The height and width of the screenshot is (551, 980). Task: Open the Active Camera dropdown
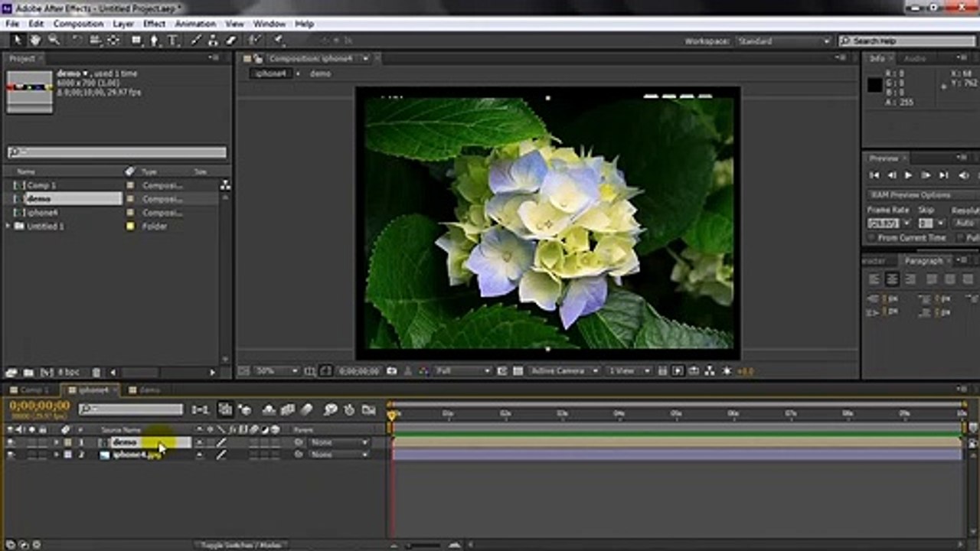click(564, 371)
